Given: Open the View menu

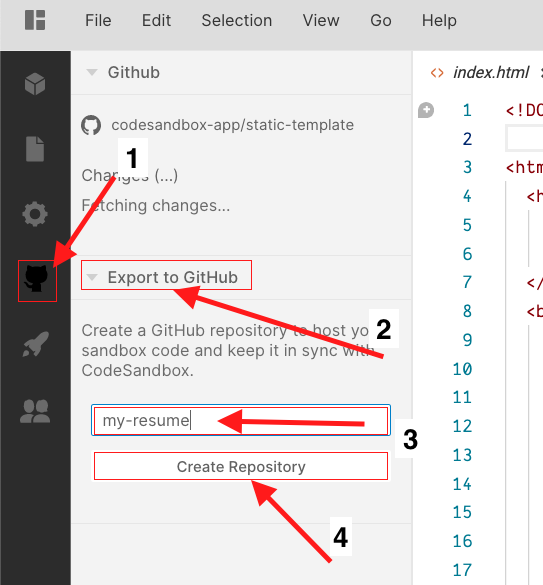Looking at the screenshot, I should tap(321, 20).
